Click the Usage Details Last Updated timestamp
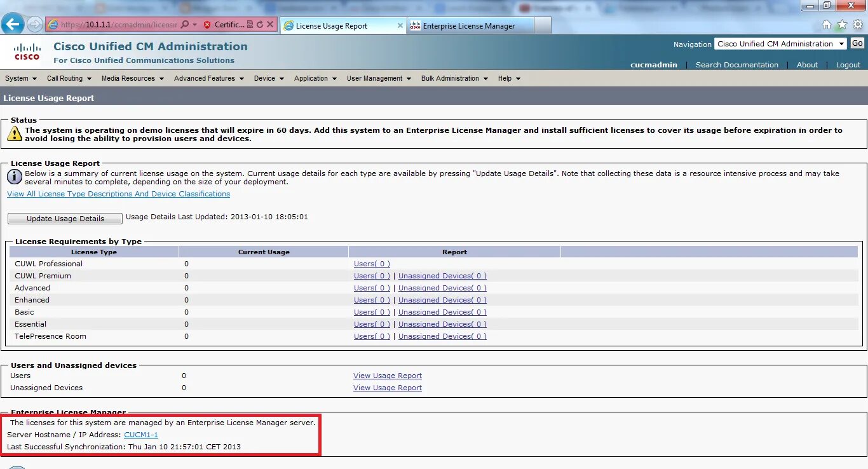868x469 pixels. [x=269, y=217]
